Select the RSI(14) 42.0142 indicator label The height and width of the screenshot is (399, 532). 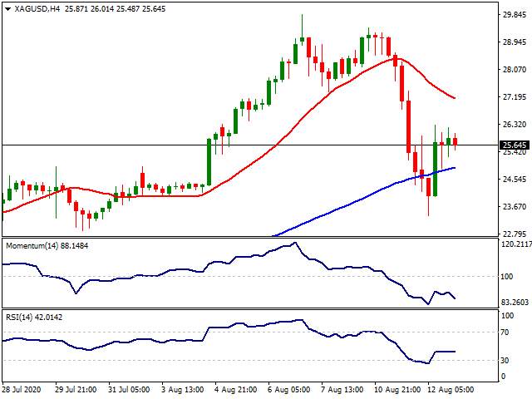pos(34,318)
